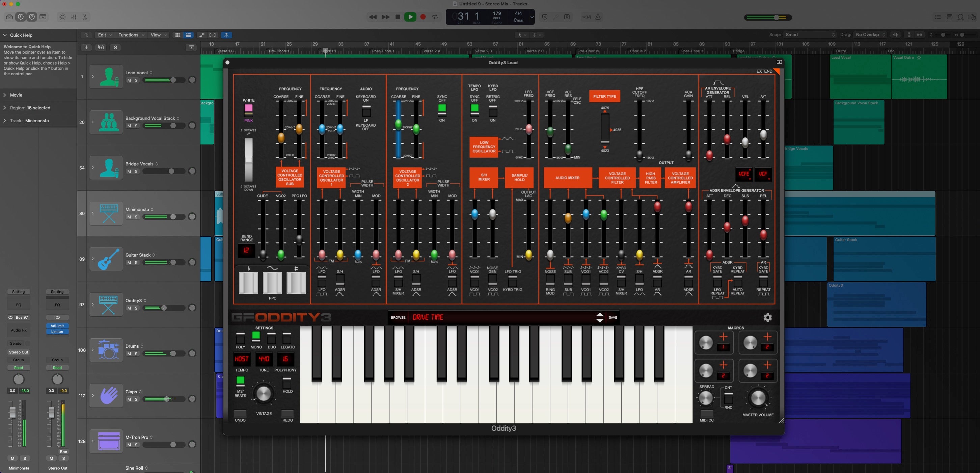
Task: Click the Scissors editors icon
Action: (85, 17)
